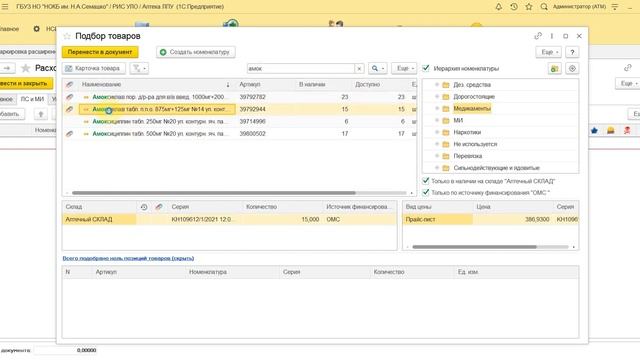The width and height of the screenshot is (640, 360).
Task: Click gear icon in background main menu
Action: pyautogui.click(x=36, y=29)
